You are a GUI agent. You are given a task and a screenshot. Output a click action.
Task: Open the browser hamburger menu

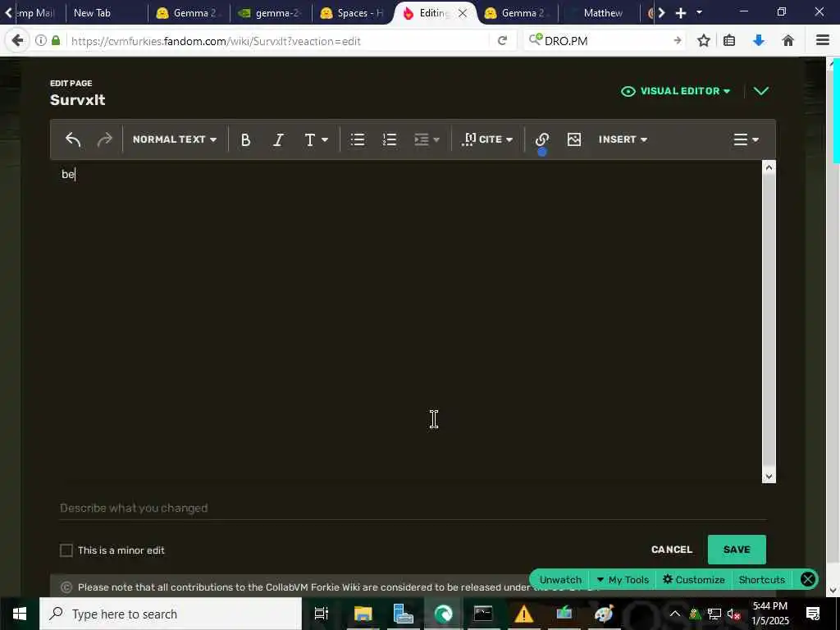pos(822,41)
